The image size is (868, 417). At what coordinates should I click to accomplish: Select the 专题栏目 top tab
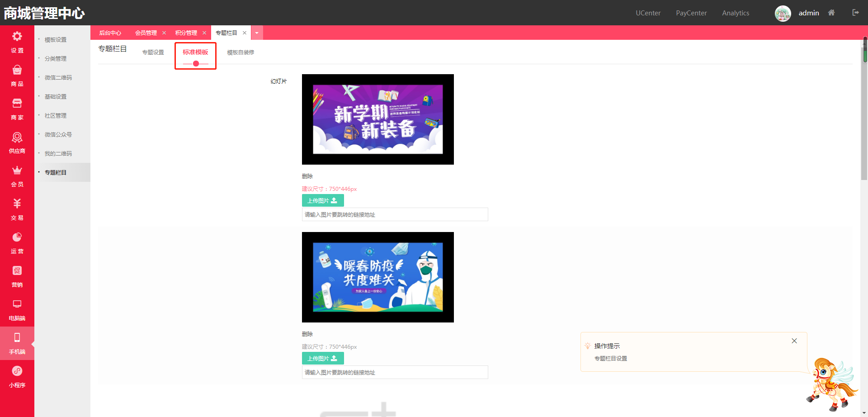tap(226, 33)
